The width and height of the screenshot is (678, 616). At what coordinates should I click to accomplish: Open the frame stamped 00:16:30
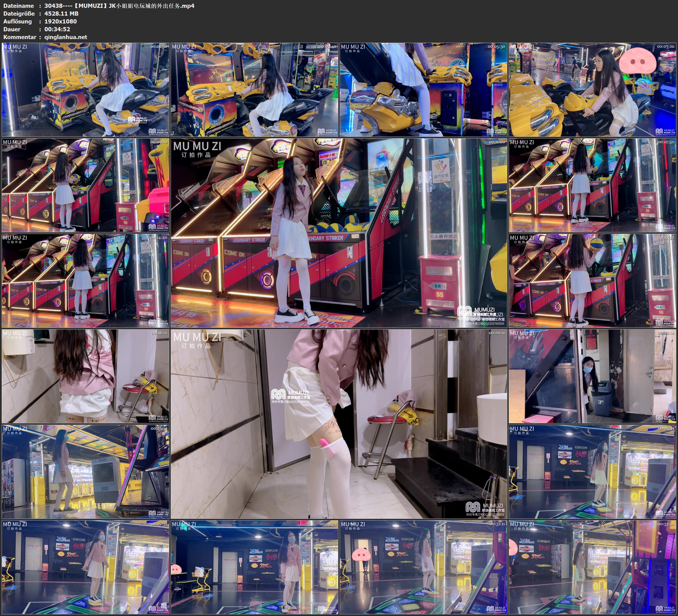point(592,280)
